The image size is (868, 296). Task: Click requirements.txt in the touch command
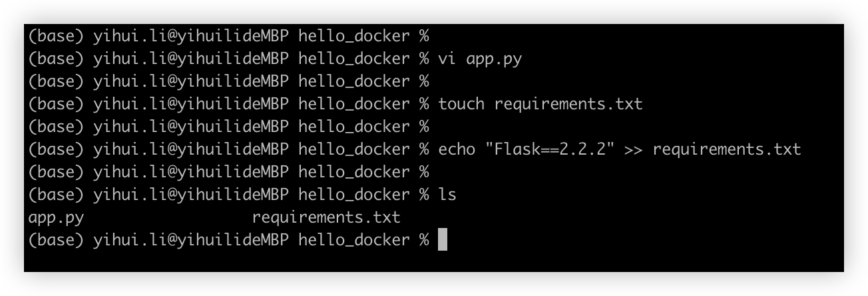point(568,104)
